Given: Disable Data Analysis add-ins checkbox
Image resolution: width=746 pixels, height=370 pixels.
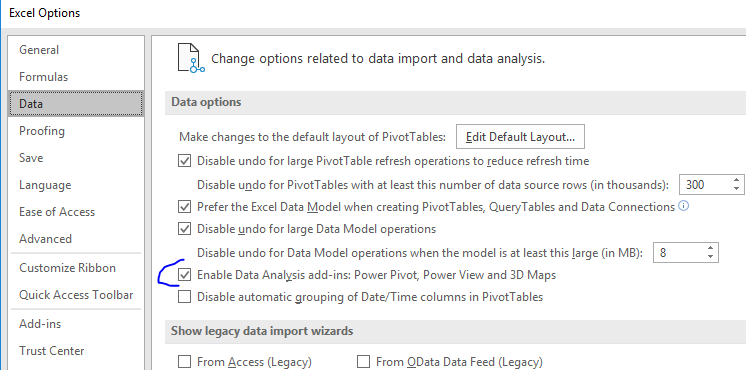Looking at the screenshot, I should 184,275.
